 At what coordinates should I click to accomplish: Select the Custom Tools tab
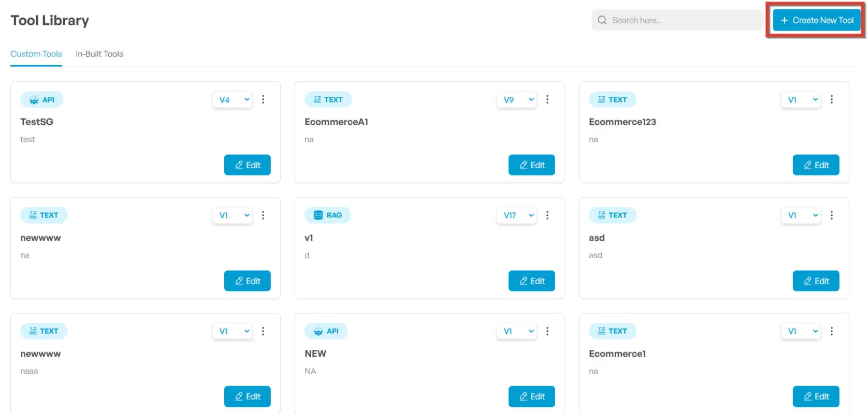[36, 54]
